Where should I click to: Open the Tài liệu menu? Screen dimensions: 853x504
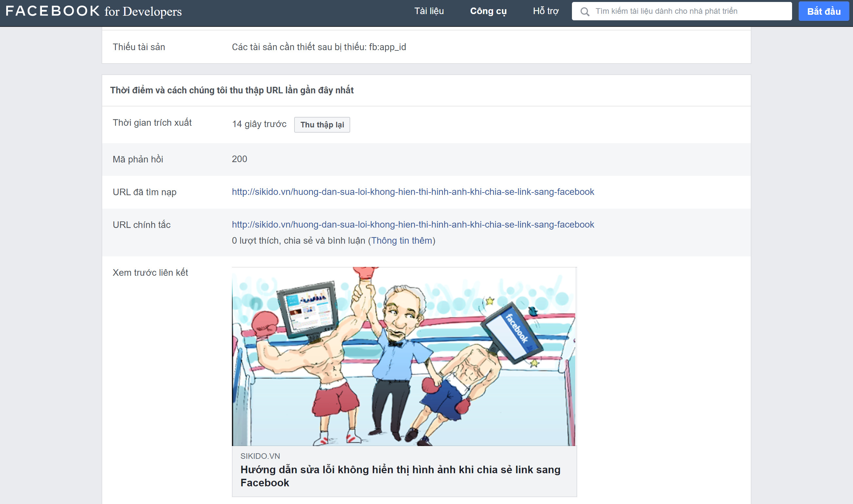point(429,11)
